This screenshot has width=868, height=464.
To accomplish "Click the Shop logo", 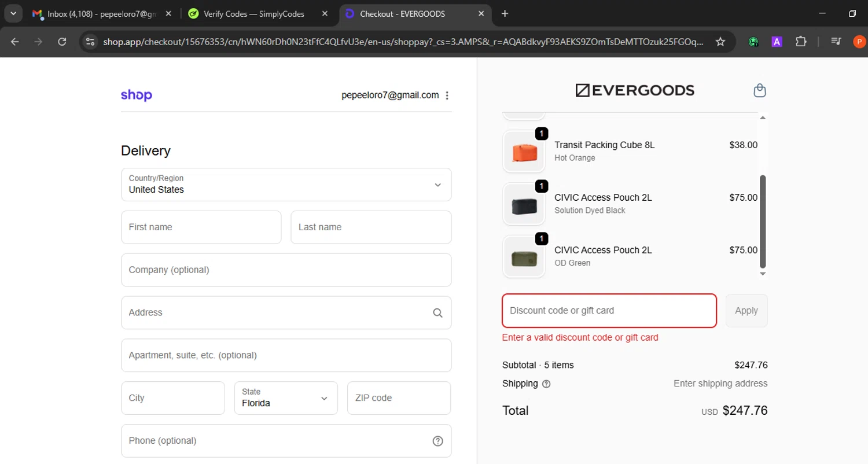I will pos(137,95).
